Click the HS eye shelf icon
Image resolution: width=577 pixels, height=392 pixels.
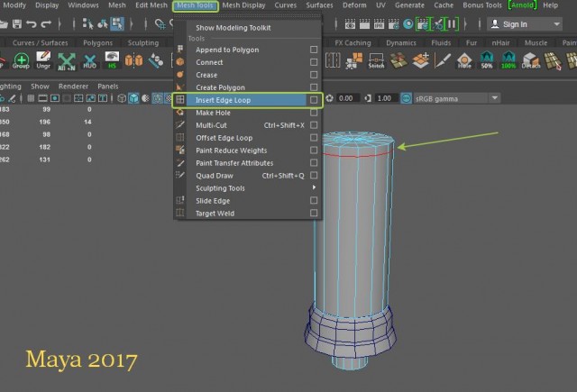[x=112, y=60]
